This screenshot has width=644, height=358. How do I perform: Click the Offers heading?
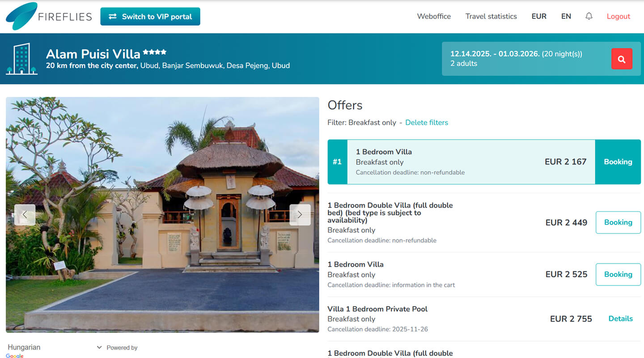345,105
